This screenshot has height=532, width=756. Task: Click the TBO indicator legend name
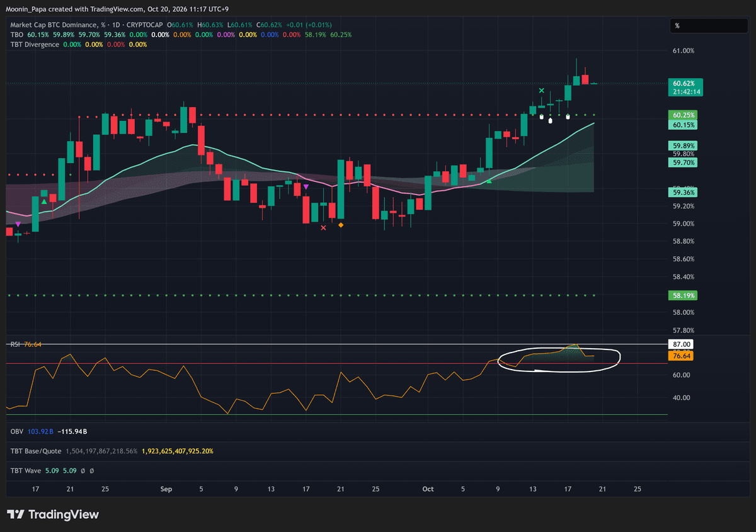point(16,35)
